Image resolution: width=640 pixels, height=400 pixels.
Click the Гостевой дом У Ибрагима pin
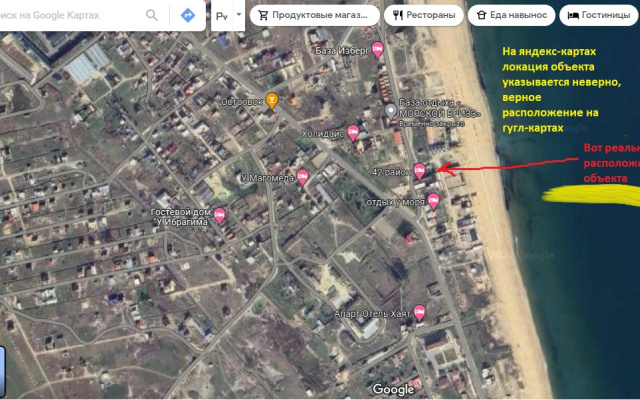[x=220, y=216]
